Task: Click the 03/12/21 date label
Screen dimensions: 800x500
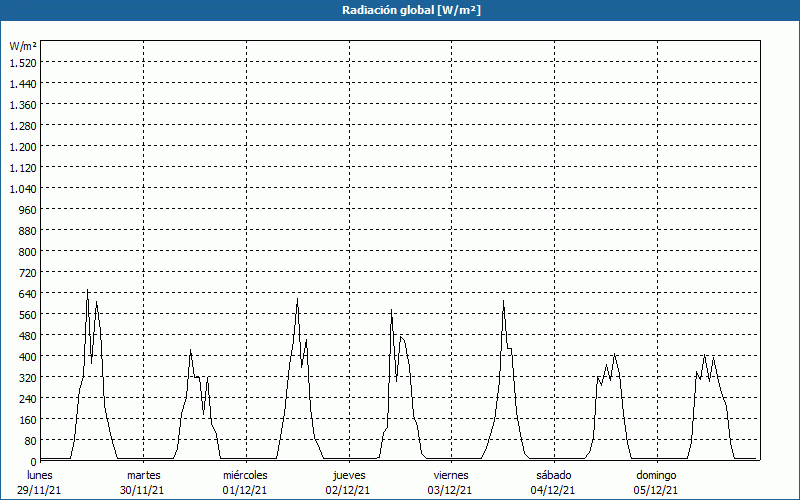Action: point(450,490)
